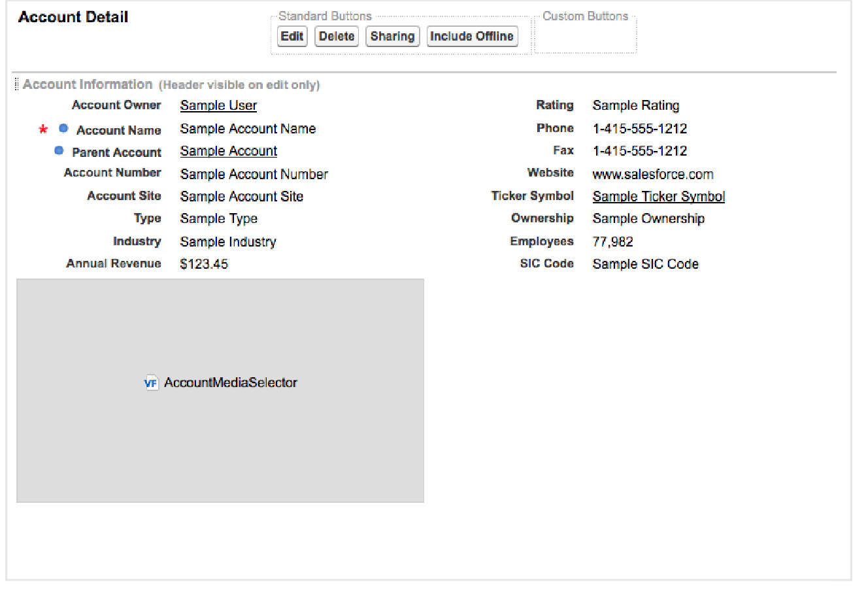This screenshot has width=868, height=595.
Task: Click the Sample Rating field value
Action: (x=635, y=106)
